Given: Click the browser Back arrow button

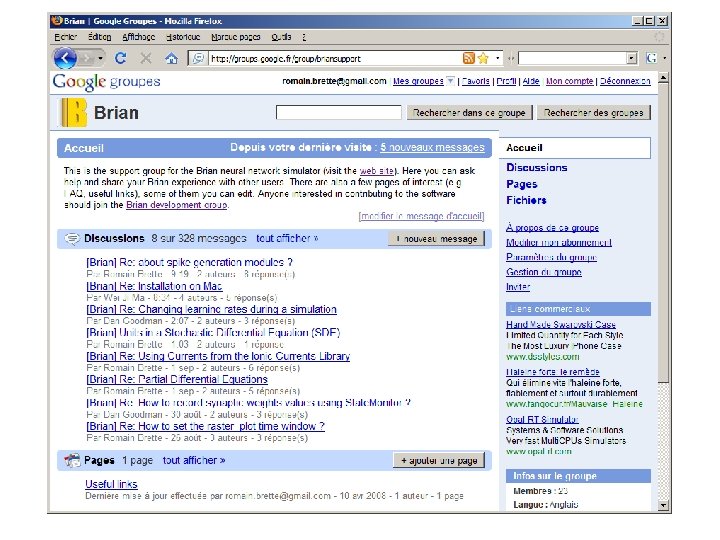Looking at the screenshot, I should [x=65, y=58].
